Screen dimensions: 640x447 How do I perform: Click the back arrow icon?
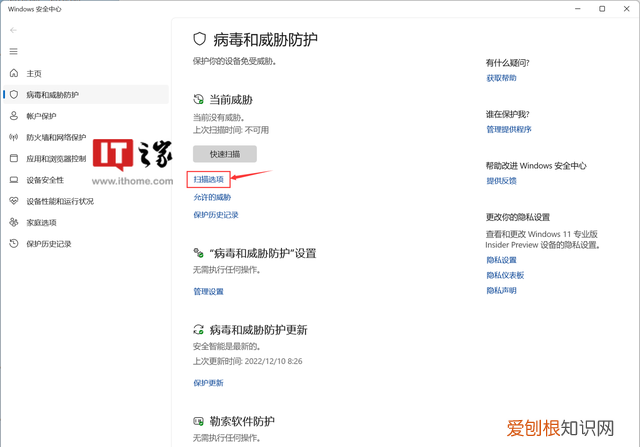tap(13, 30)
